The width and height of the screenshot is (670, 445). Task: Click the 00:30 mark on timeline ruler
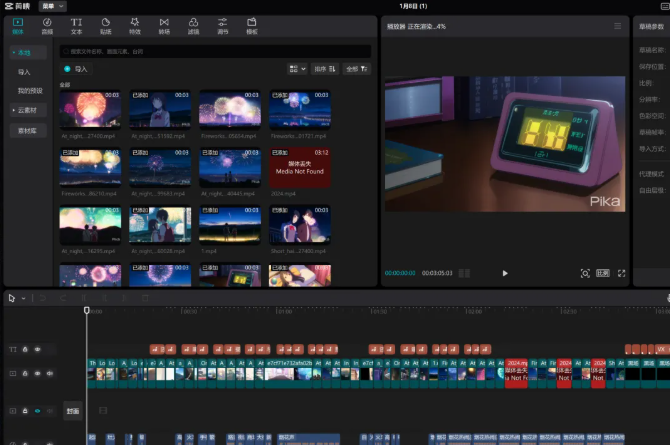click(190, 311)
